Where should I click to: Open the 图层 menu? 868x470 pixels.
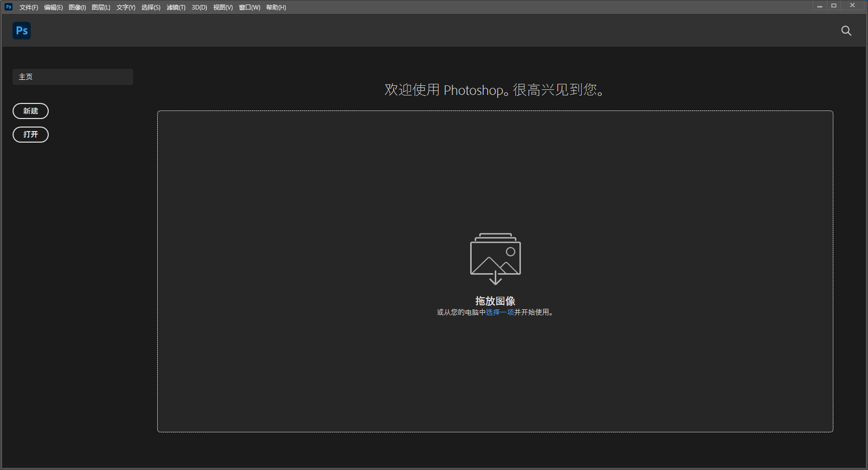[100, 7]
